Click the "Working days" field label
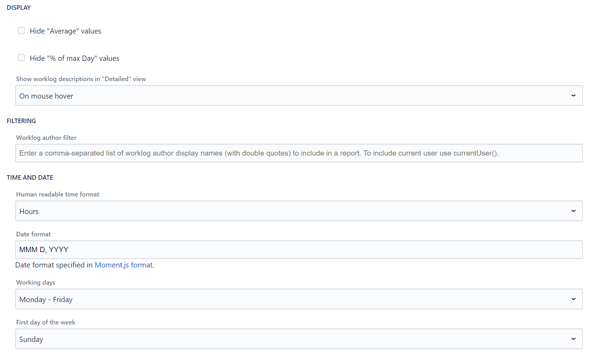The width and height of the screenshot is (590, 364). click(x=36, y=283)
